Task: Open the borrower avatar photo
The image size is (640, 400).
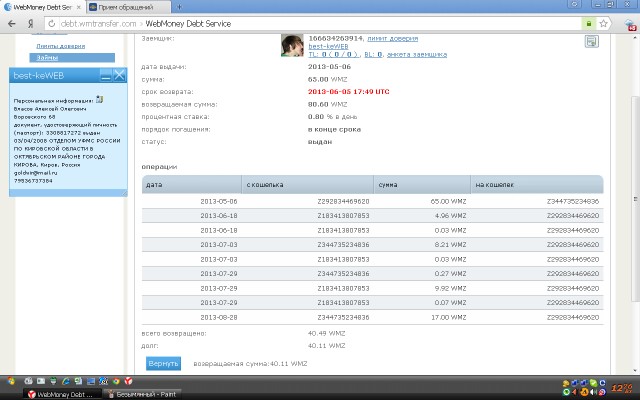Action: click(x=292, y=45)
